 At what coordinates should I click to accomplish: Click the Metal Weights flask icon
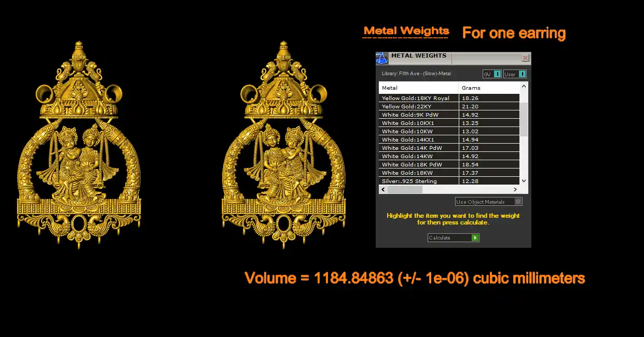(382, 58)
